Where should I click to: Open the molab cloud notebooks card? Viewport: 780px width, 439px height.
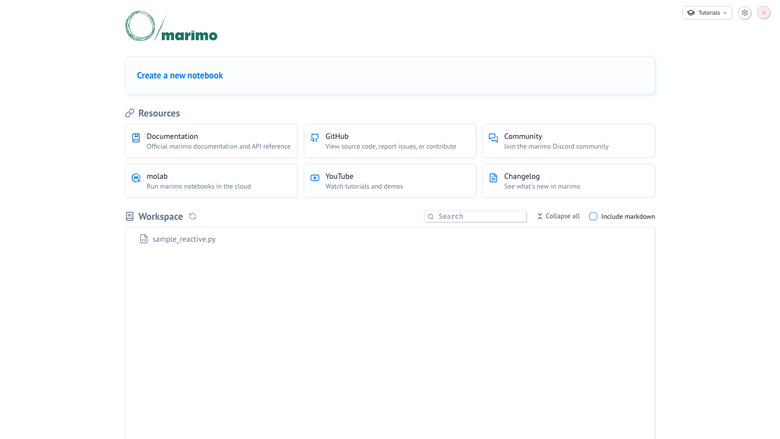click(x=211, y=181)
